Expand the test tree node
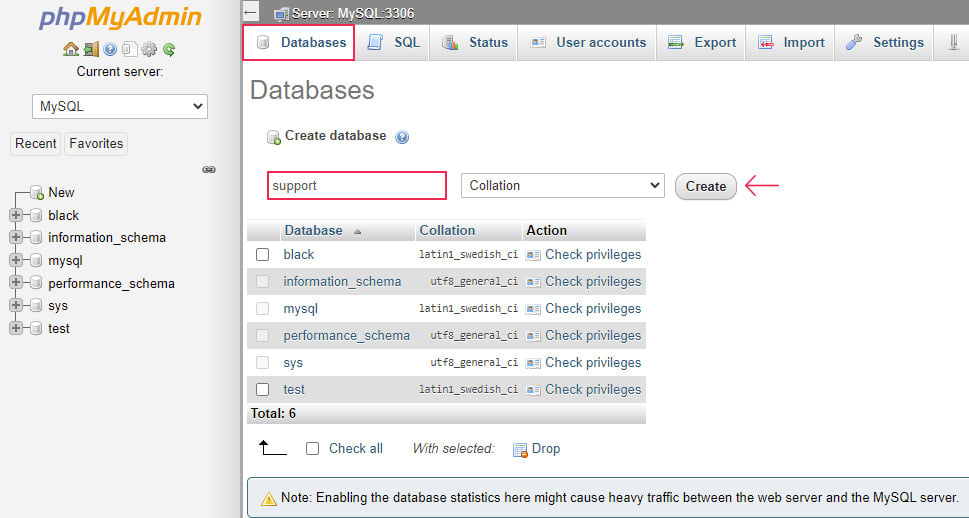 click(15, 328)
